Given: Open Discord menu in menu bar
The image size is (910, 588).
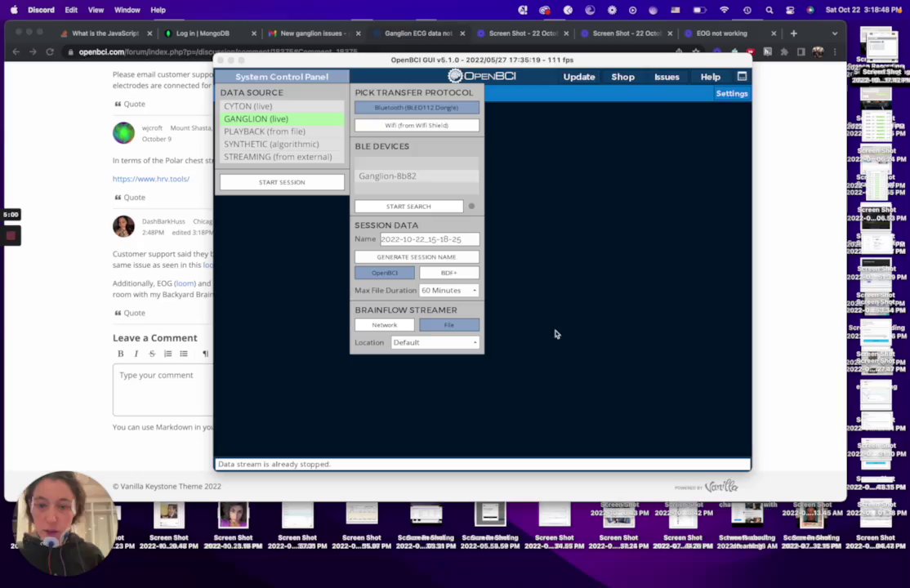Looking at the screenshot, I should 41,10.
